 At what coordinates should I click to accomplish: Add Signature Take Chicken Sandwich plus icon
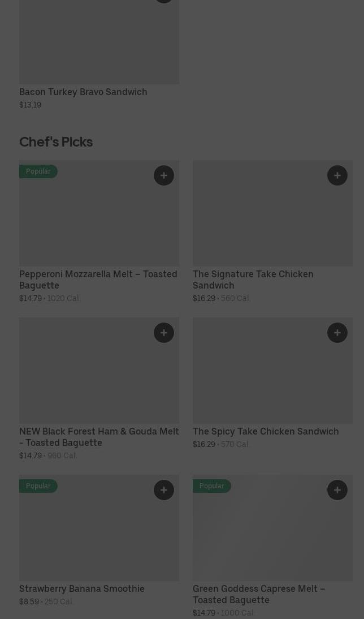pos(337,175)
